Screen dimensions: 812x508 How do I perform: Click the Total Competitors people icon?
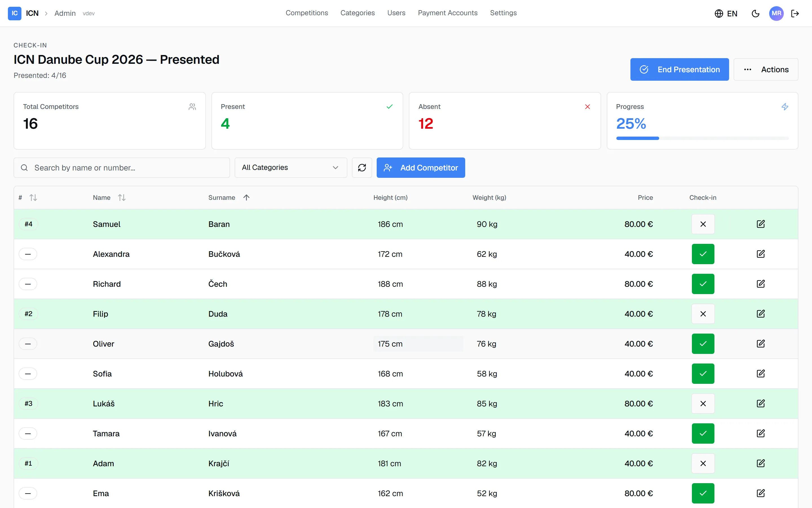tap(192, 107)
